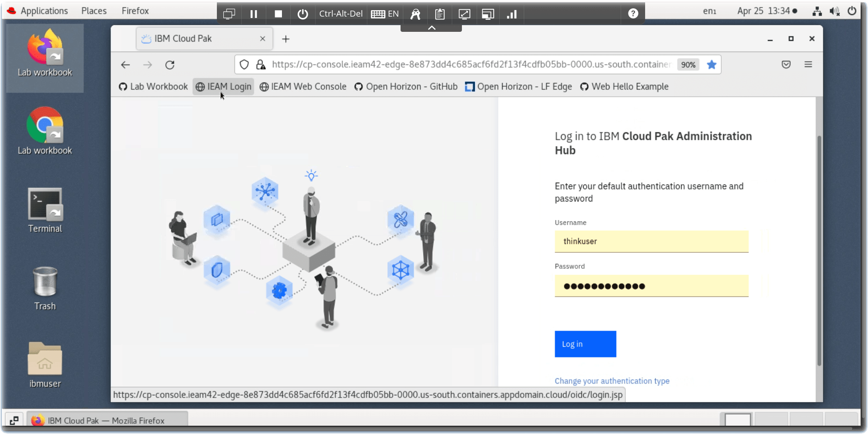This screenshot has height=434, width=868.
Task: Open the Places menu
Action: (x=94, y=11)
